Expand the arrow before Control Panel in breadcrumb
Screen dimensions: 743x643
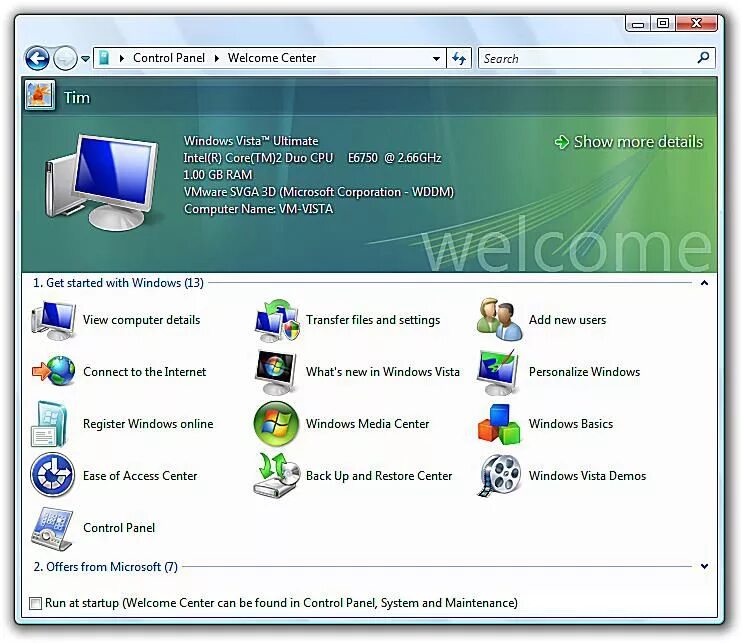pyautogui.click(x=122, y=58)
